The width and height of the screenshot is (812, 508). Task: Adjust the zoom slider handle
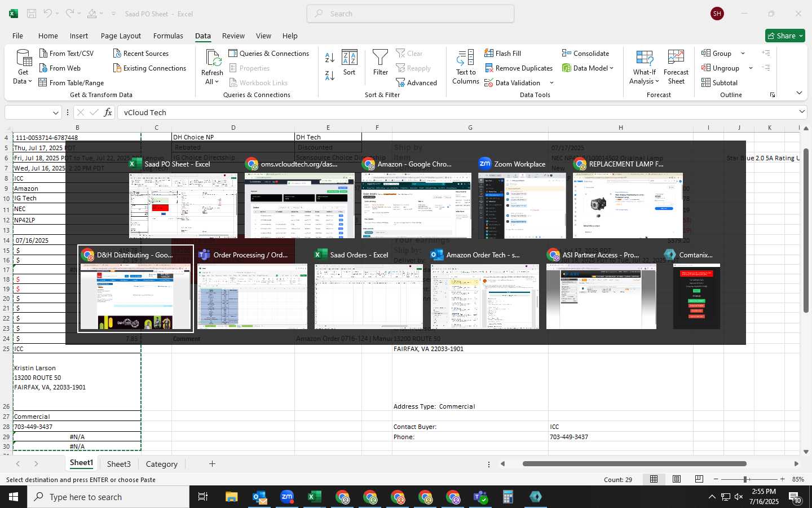745,479
